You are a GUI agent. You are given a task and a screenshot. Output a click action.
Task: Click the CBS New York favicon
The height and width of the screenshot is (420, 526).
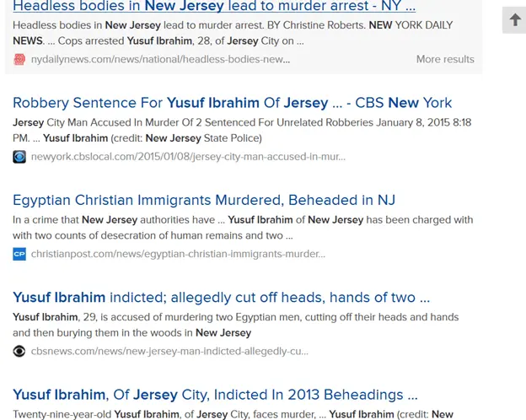point(19,156)
